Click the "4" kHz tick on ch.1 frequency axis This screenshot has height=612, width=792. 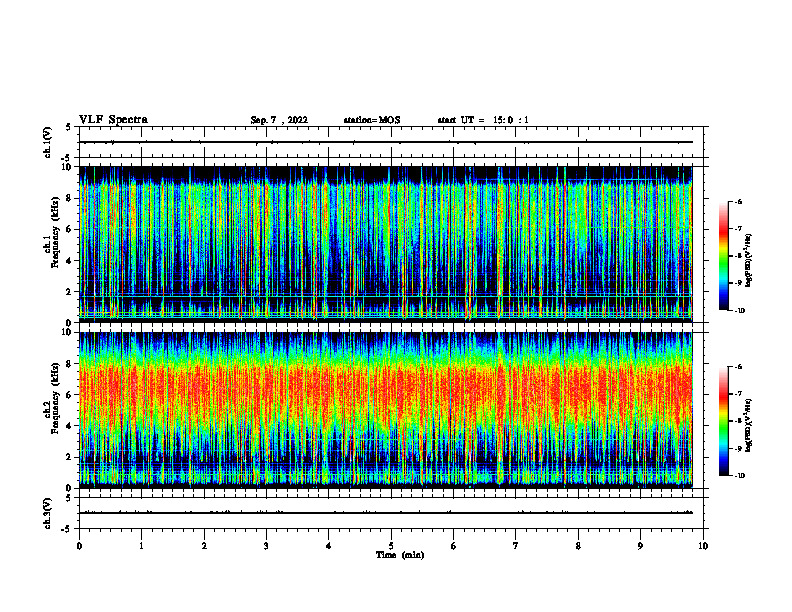point(70,261)
